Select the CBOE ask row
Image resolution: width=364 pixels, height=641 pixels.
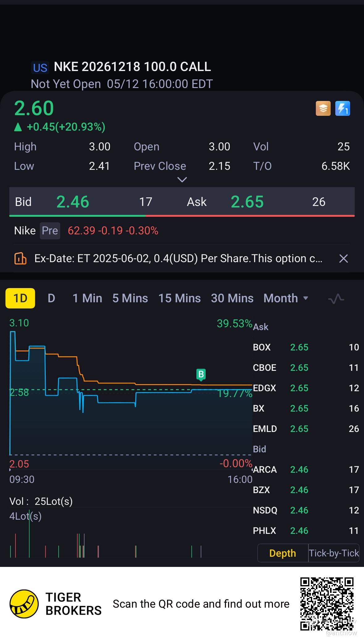(306, 368)
